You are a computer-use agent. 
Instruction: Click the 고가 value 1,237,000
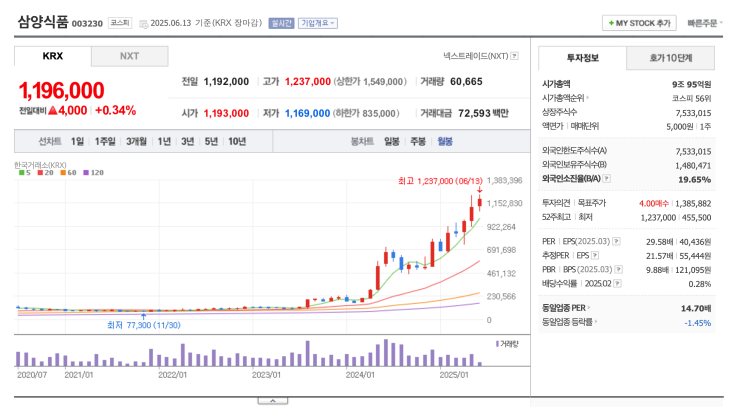pos(308,81)
